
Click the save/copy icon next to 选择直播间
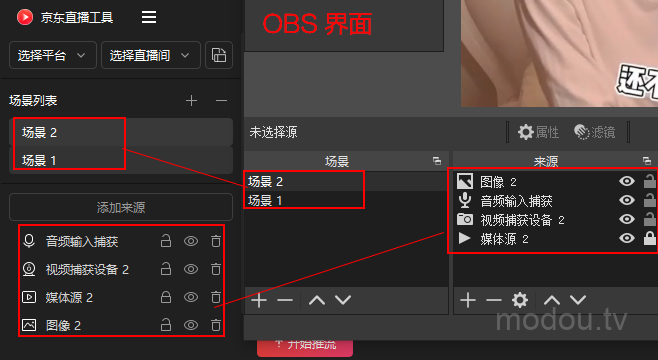pyautogui.click(x=219, y=55)
